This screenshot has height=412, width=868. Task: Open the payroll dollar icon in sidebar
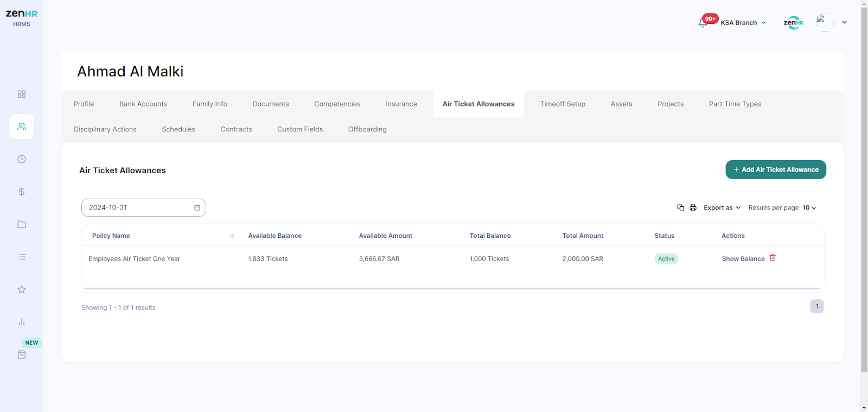click(22, 192)
